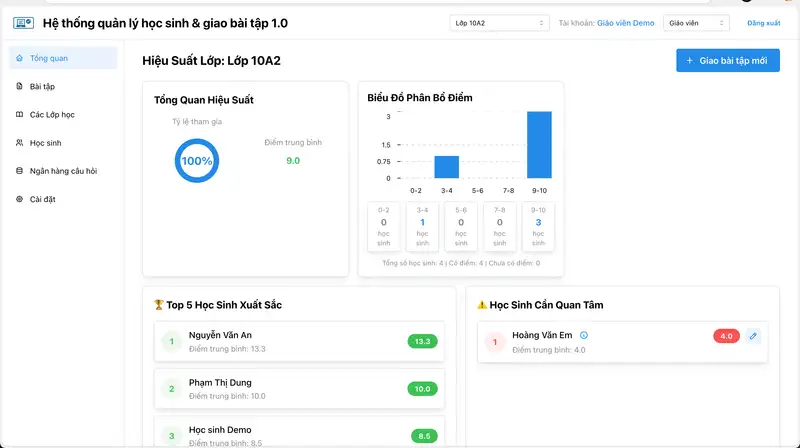
Task: Click the edit pencil icon for Hoàng Văn Em
Action: (753, 336)
